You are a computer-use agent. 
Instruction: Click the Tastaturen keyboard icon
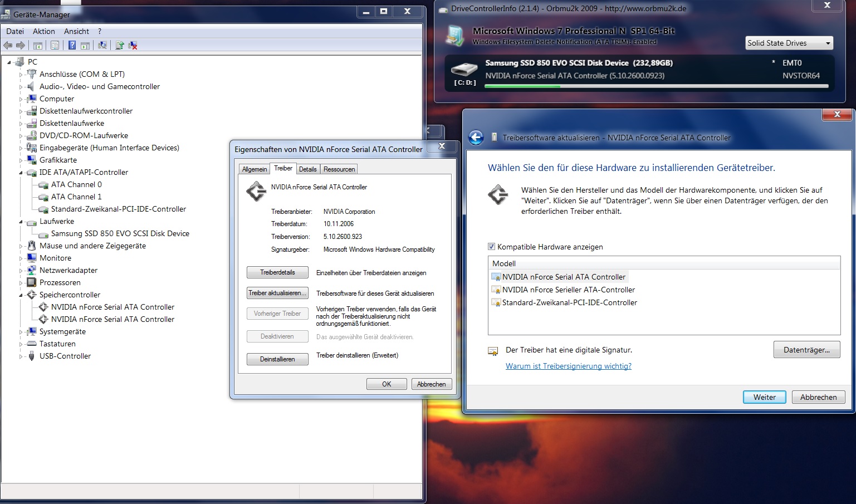pyautogui.click(x=32, y=344)
